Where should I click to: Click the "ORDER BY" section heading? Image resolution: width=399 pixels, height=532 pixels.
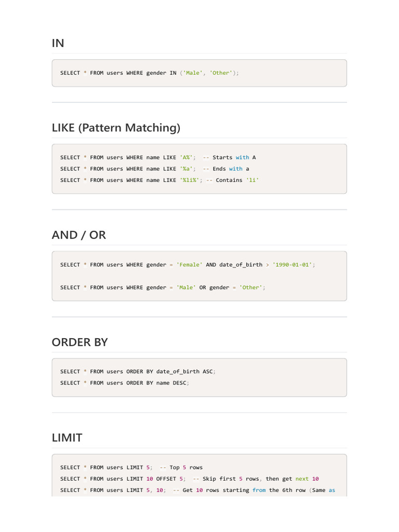[x=79, y=342]
